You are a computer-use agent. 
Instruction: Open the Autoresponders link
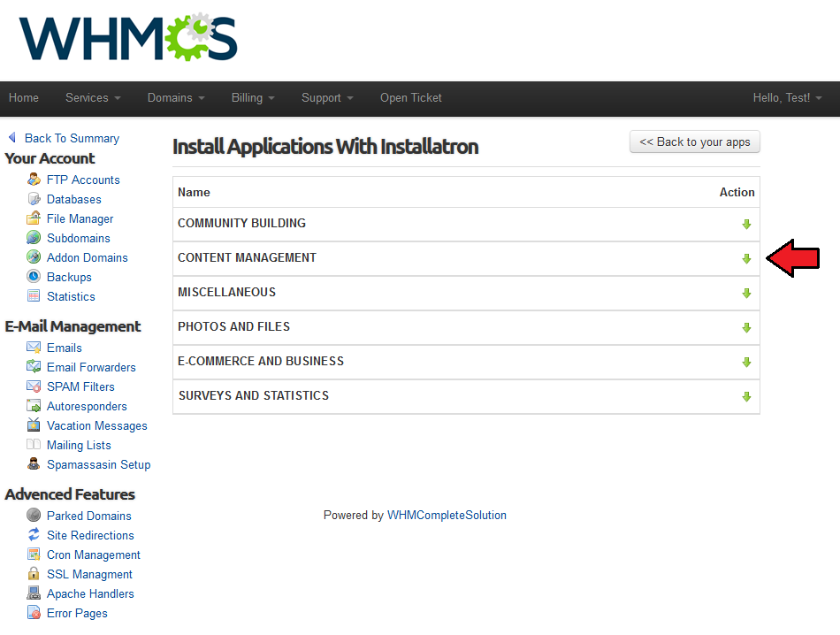(87, 406)
